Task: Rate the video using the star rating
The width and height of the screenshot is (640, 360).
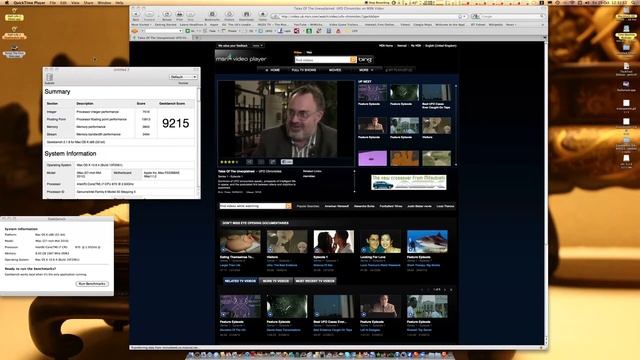Action: [x=229, y=162]
